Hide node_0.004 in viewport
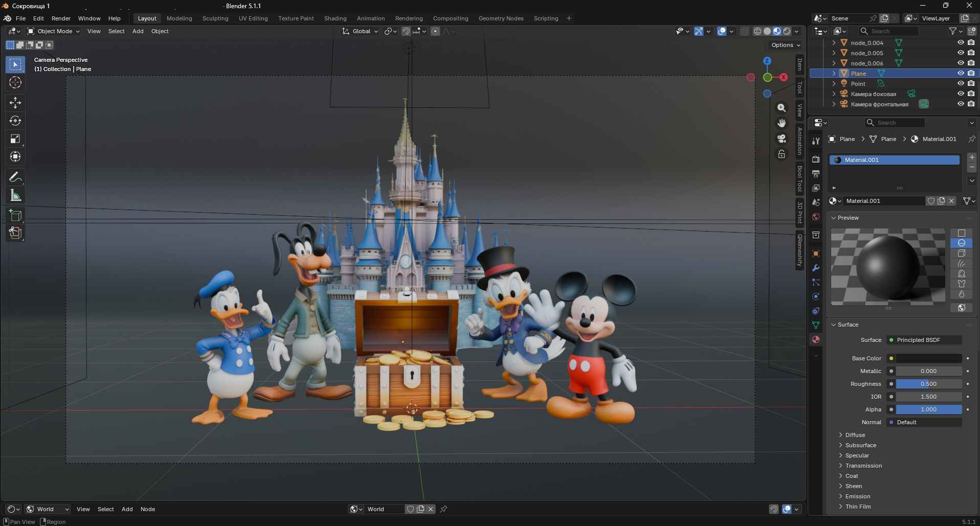The width and height of the screenshot is (980, 526). pyautogui.click(x=961, y=43)
